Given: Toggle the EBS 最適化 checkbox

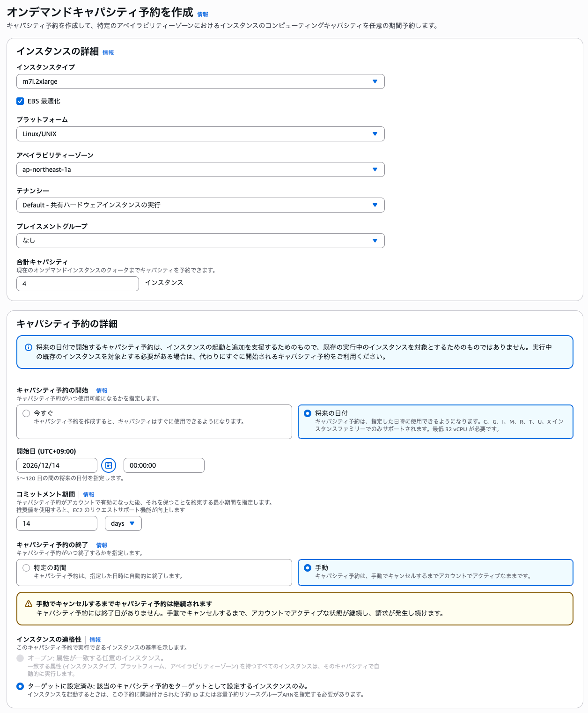Looking at the screenshot, I should pyautogui.click(x=20, y=101).
